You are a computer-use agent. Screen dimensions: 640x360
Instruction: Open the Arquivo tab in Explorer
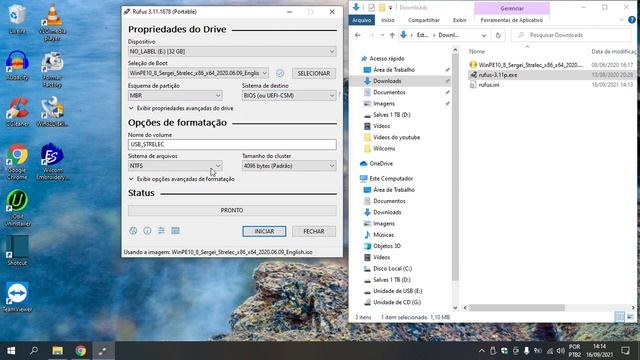[x=362, y=20]
